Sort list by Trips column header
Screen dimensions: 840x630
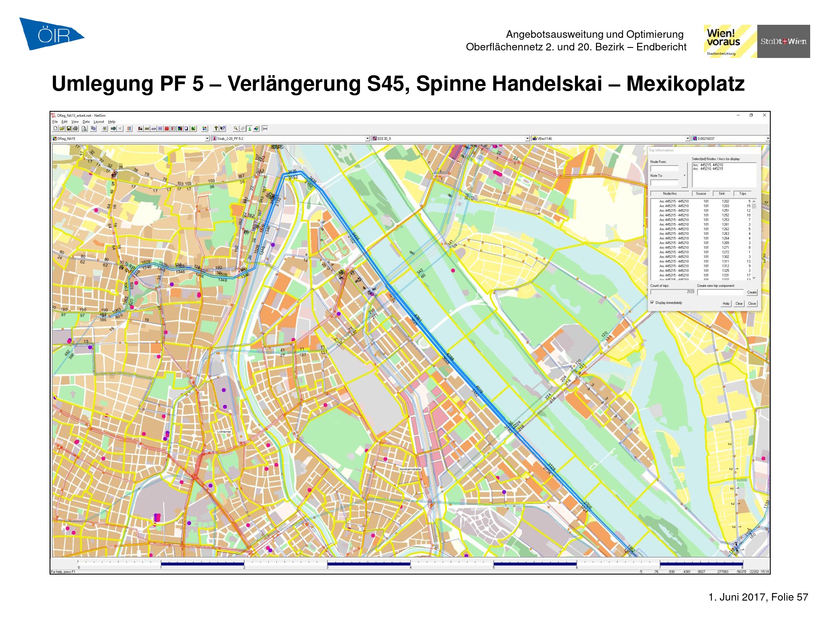[x=743, y=194]
